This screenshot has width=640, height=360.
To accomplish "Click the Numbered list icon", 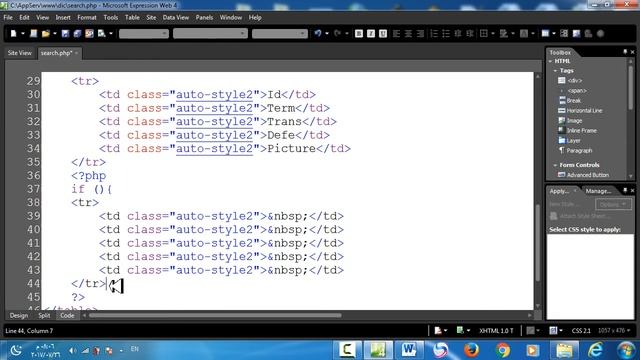I will (x=434, y=33).
